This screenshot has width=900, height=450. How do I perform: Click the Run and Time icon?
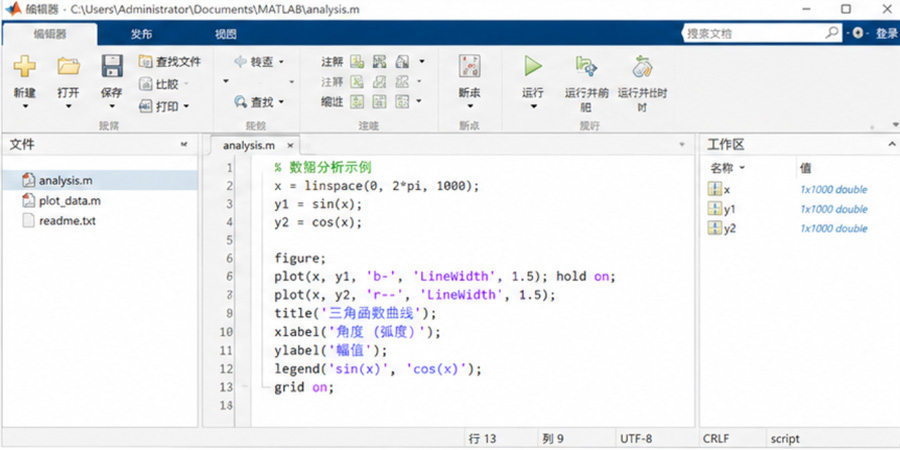coord(642,66)
